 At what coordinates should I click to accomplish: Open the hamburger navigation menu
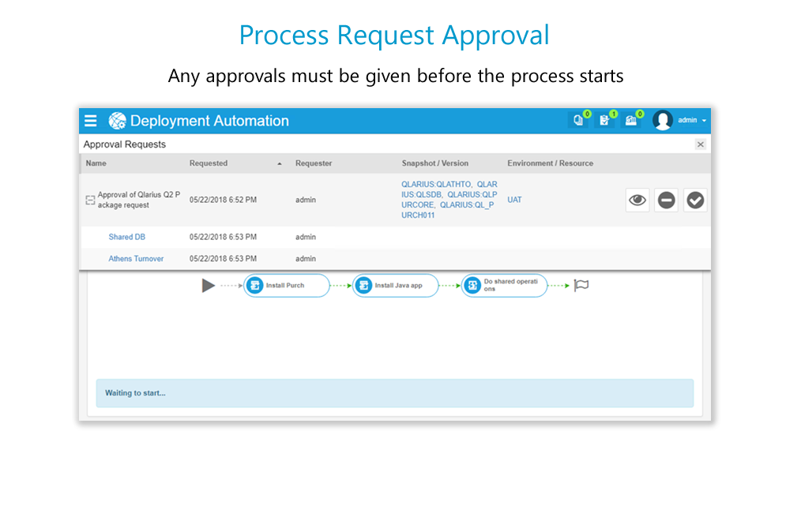tap(90, 121)
